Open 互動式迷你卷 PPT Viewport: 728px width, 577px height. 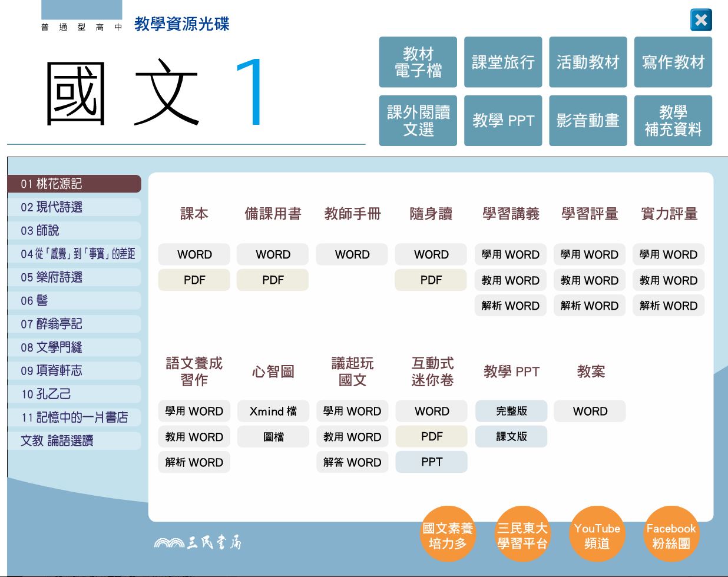432,462
